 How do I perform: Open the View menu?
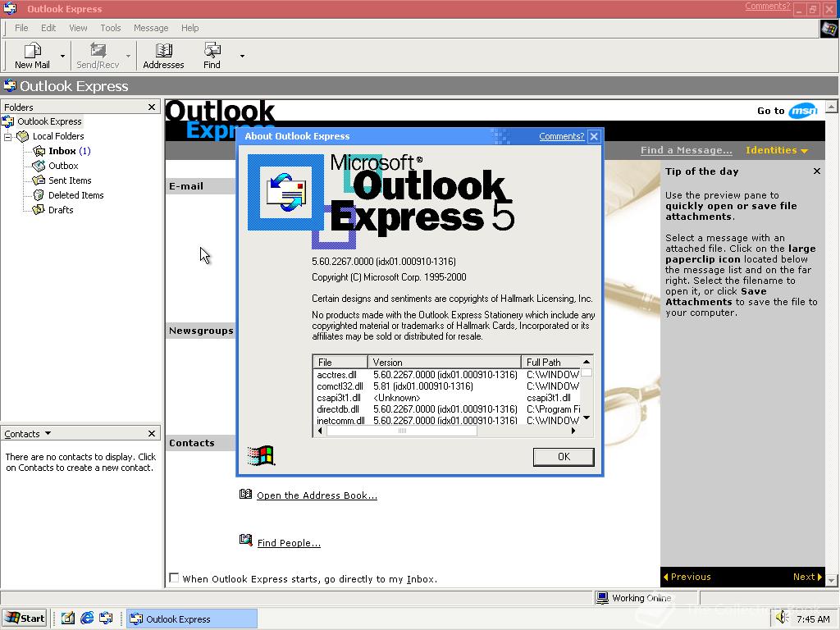78,28
